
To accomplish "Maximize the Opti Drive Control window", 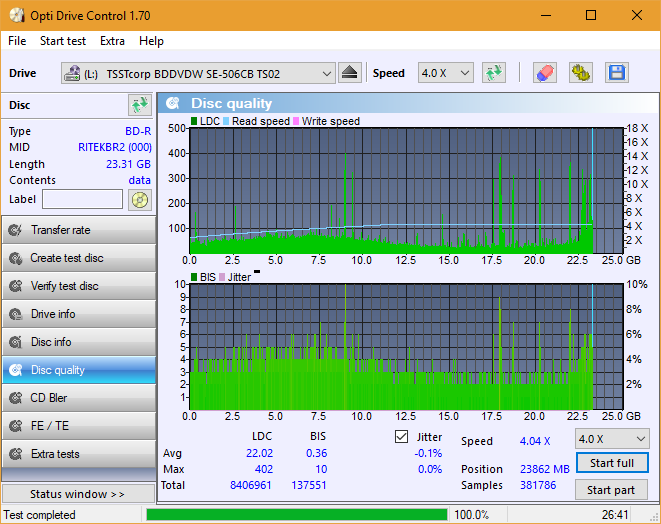I will (x=591, y=16).
